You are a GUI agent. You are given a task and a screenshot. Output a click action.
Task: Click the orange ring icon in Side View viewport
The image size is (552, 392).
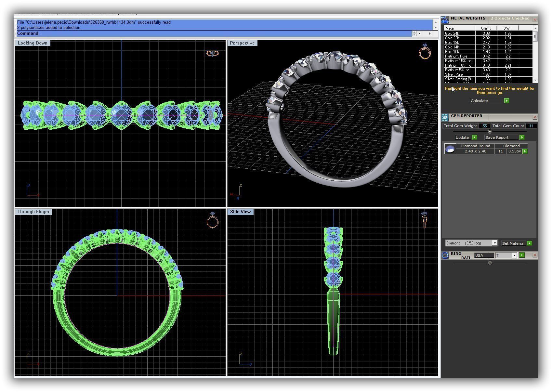pos(424,220)
